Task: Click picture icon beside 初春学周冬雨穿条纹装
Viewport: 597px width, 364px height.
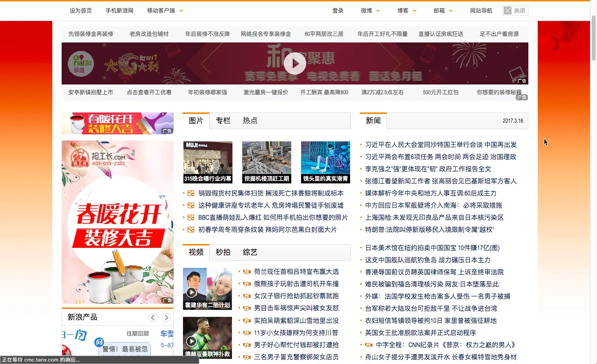Action: 190,230
